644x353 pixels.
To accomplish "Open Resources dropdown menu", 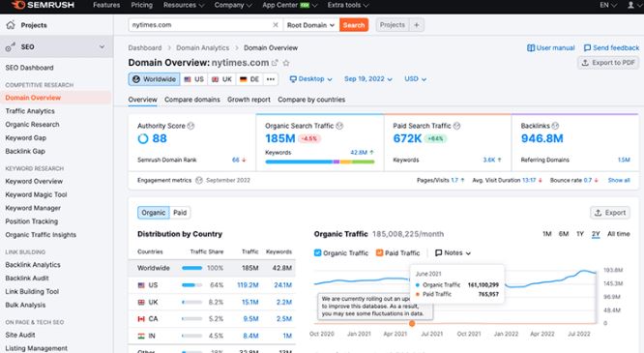I will tap(184, 5).
